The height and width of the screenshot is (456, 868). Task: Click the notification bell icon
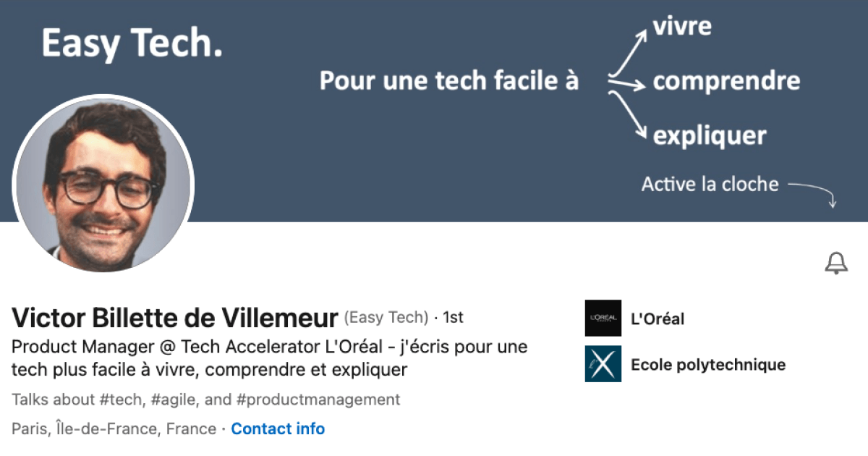tap(836, 262)
